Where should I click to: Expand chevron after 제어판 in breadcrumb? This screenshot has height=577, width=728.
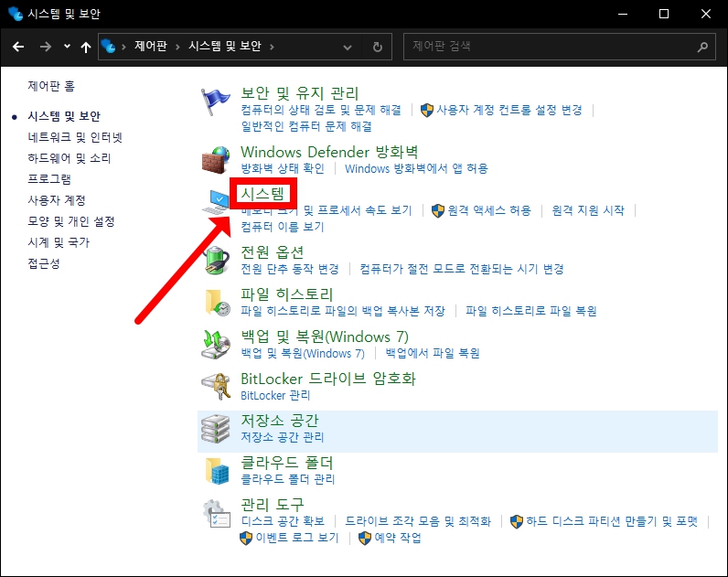pos(177,47)
